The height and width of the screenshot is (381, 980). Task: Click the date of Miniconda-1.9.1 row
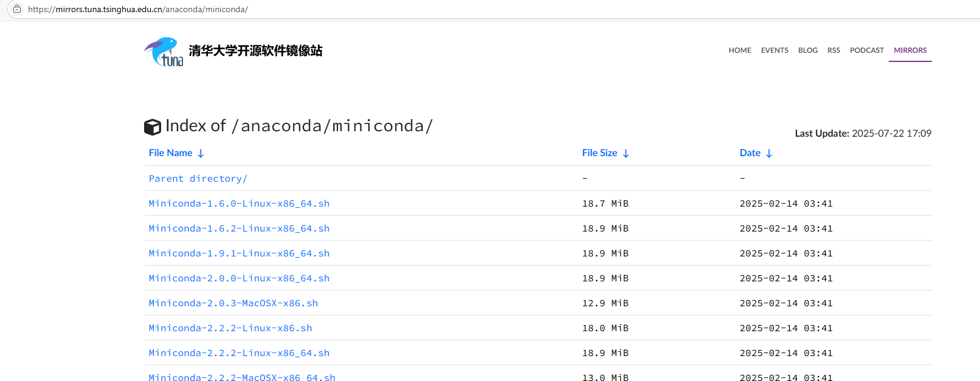(786, 253)
